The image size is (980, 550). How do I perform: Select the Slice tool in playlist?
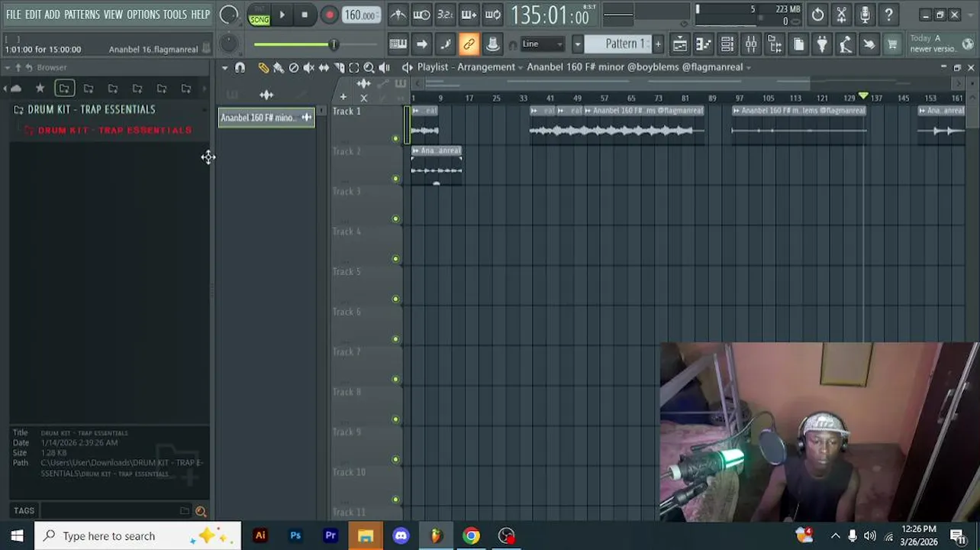coord(340,67)
